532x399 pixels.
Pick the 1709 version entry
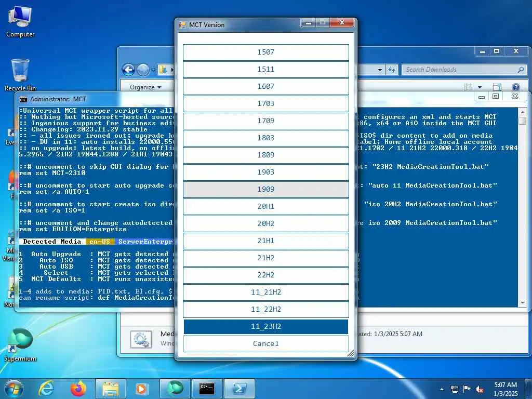(x=265, y=121)
